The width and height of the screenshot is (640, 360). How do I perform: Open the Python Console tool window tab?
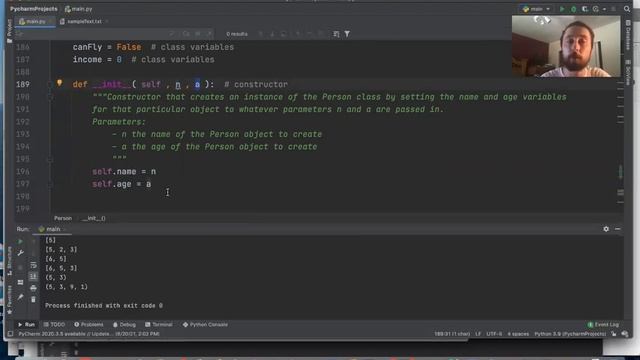pos(205,324)
